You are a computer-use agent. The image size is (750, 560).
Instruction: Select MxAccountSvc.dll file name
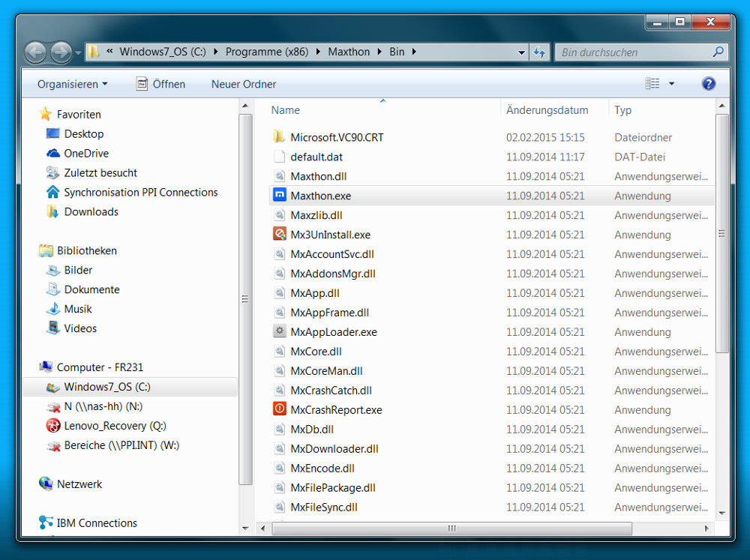(x=332, y=254)
